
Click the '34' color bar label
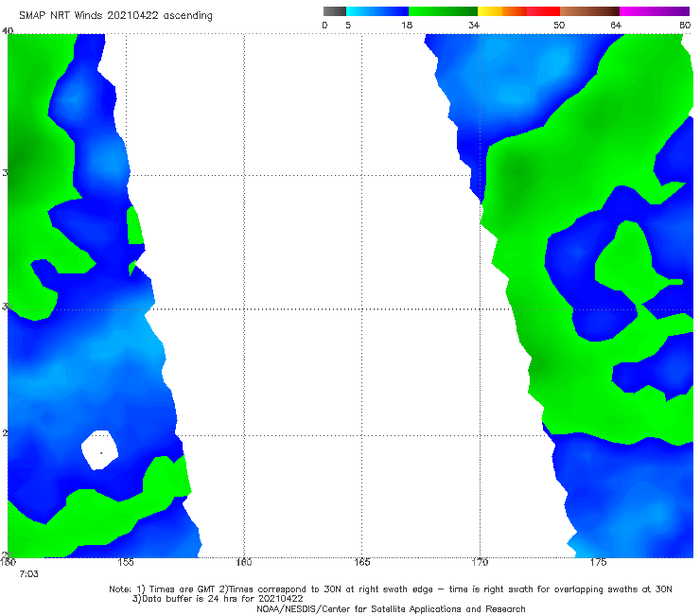tap(474, 26)
